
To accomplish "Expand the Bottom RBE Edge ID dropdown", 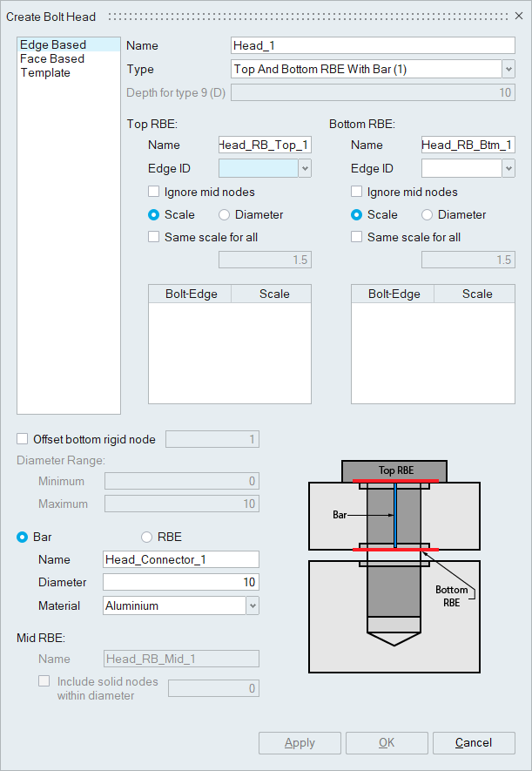I will click(508, 169).
